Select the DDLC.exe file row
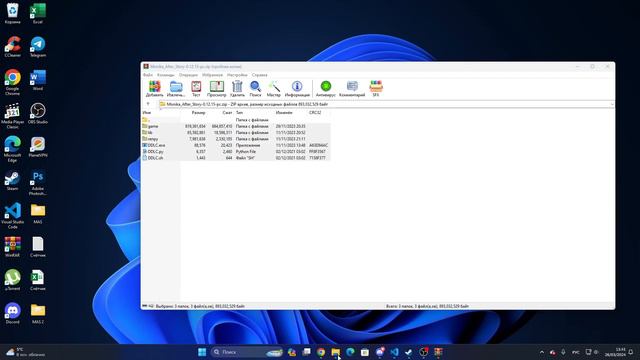 236,145
